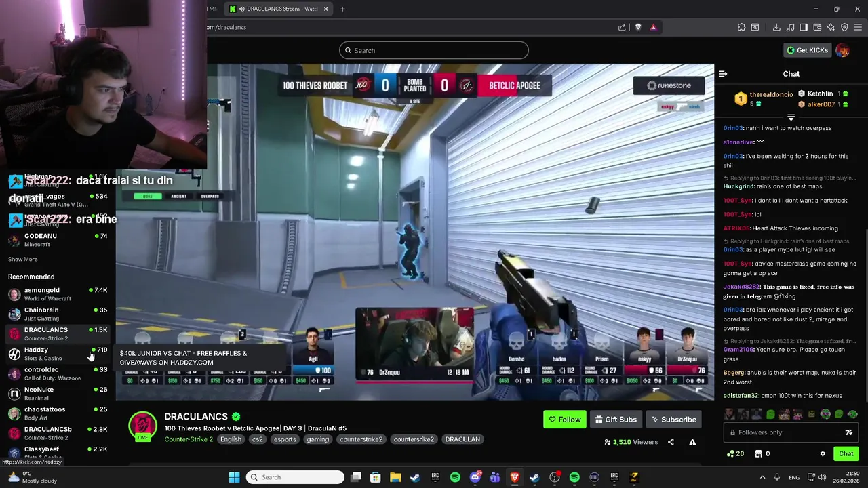Open GODEANU channel in sidebar
Image resolution: width=868 pixels, height=488 pixels.
(58, 240)
